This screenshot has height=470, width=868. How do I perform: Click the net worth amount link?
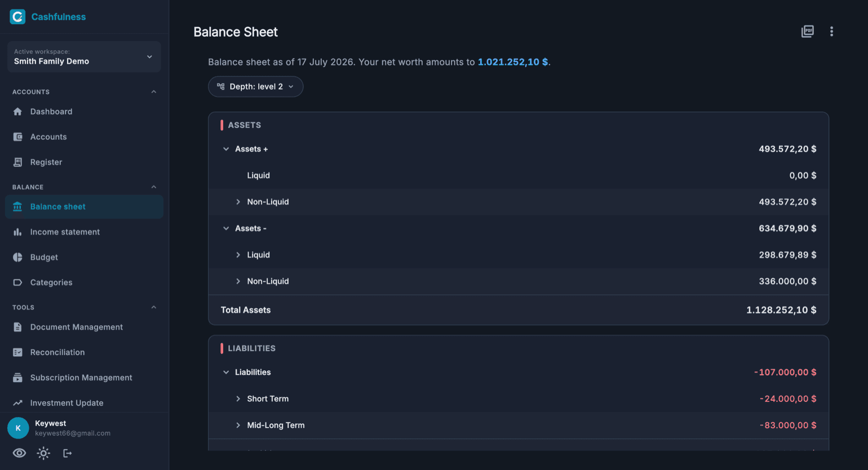[513, 62]
